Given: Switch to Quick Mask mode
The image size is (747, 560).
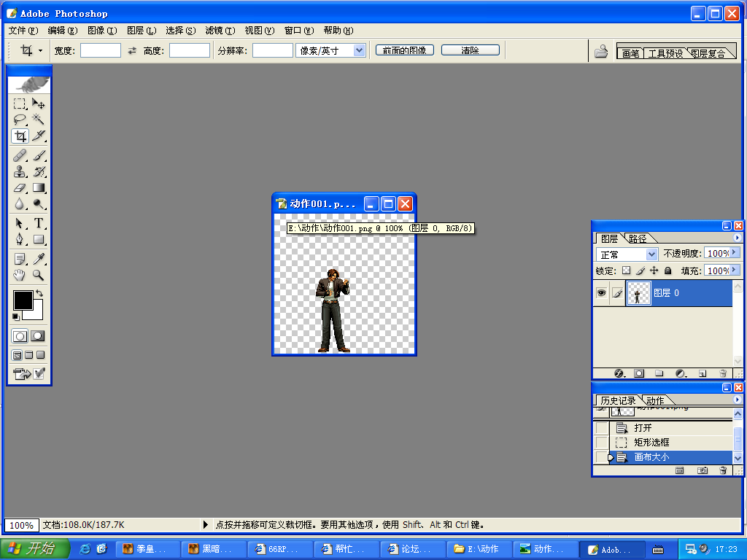Looking at the screenshot, I should (38, 336).
